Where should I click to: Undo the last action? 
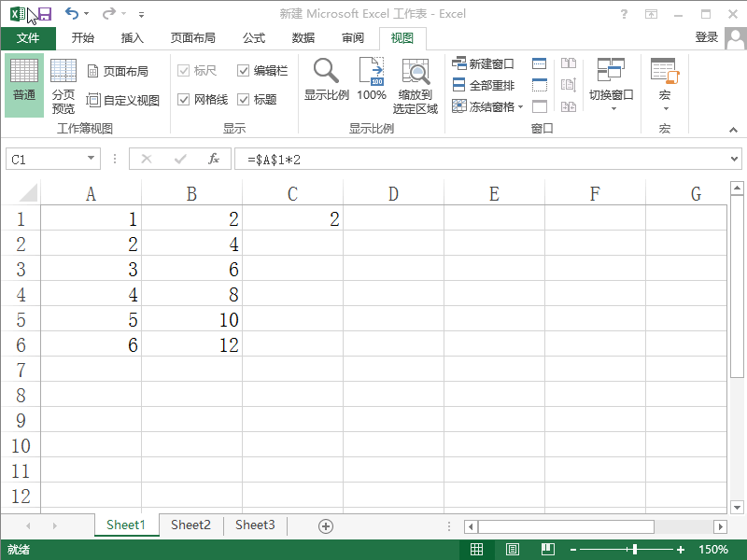(x=72, y=13)
